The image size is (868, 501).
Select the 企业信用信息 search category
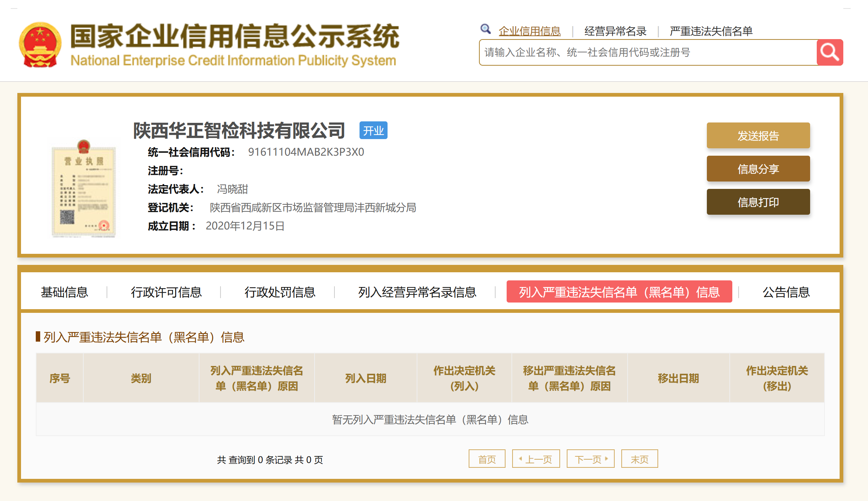[x=530, y=31]
